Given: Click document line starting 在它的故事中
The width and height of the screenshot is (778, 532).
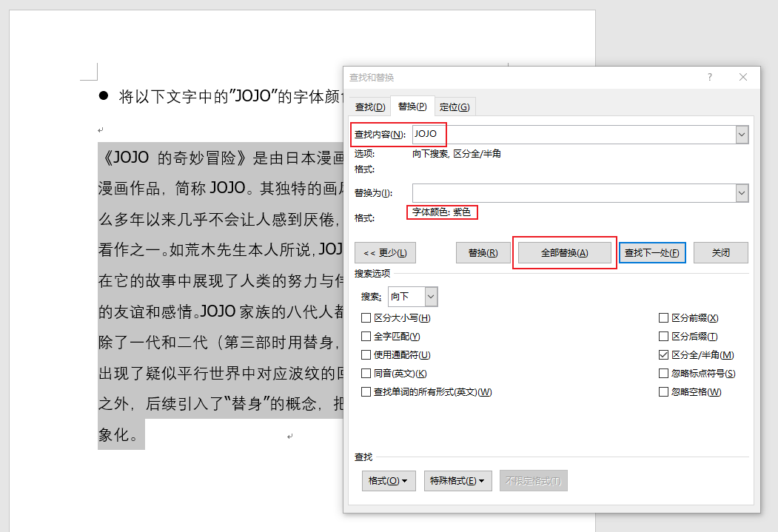Looking at the screenshot, I should [x=221, y=280].
